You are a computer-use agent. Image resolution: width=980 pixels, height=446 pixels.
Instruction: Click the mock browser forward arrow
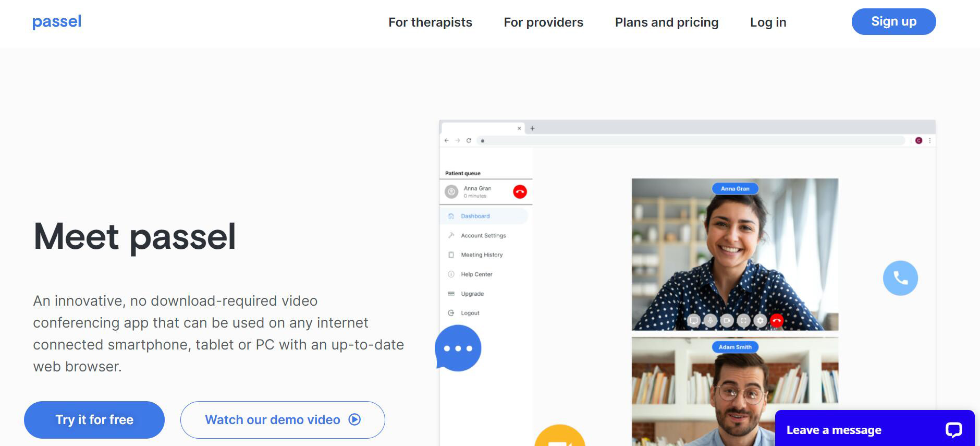(458, 140)
